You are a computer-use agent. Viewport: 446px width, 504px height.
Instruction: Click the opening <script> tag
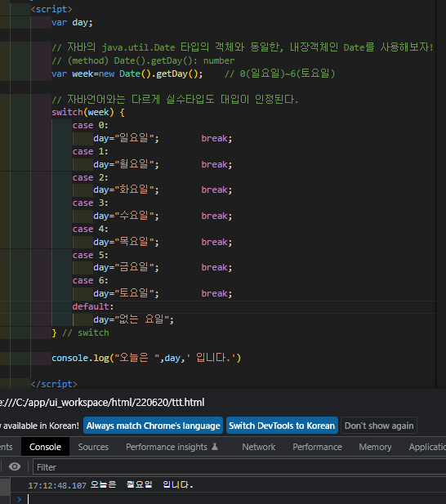click(51, 9)
